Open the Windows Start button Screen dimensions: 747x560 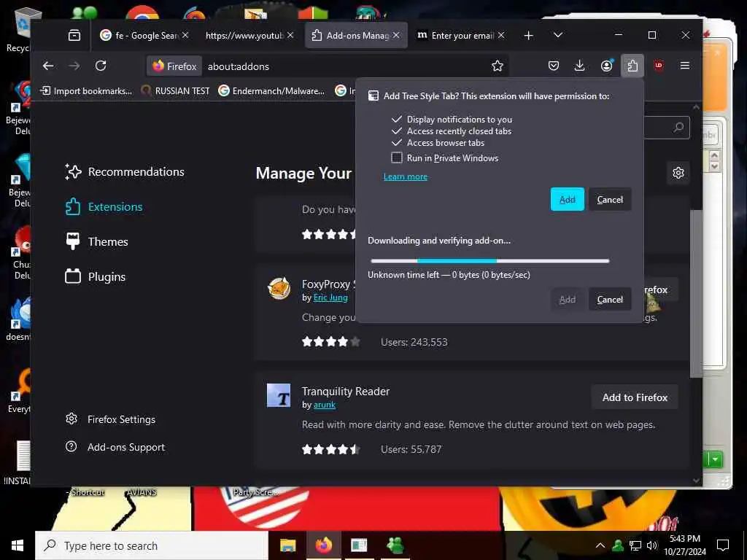pos(18,545)
